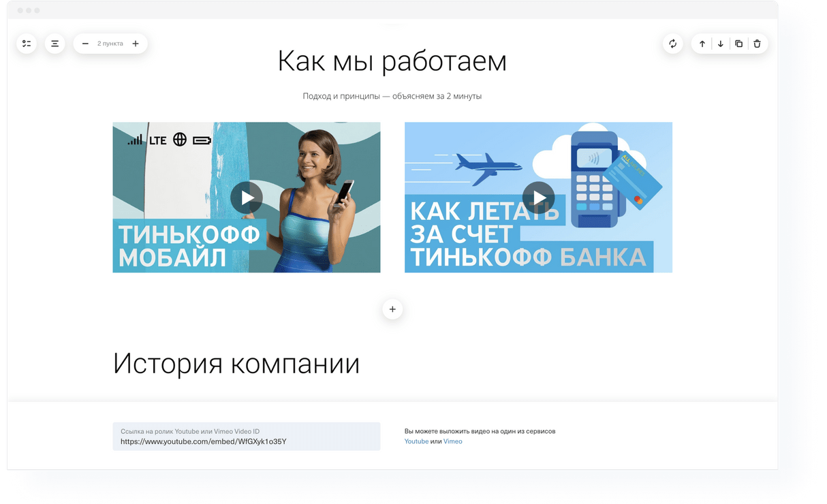Select the Тинькофф Банка video thumbnail

click(538, 198)
